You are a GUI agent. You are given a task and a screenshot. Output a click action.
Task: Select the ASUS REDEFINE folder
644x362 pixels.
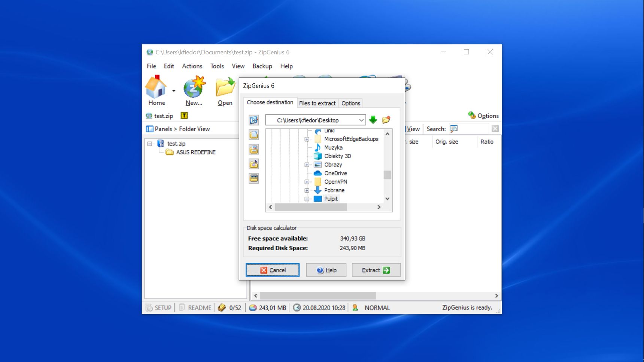pos(196,152)
